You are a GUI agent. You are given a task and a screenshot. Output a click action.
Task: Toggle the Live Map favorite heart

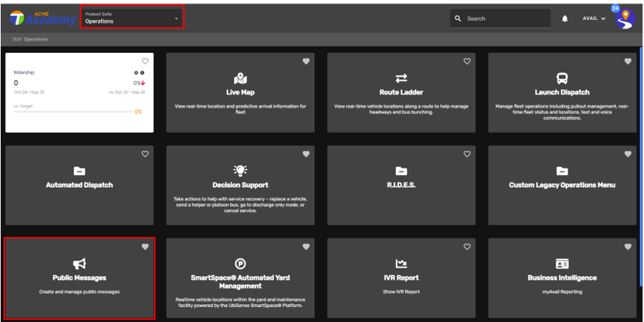(x=306, y=61)
